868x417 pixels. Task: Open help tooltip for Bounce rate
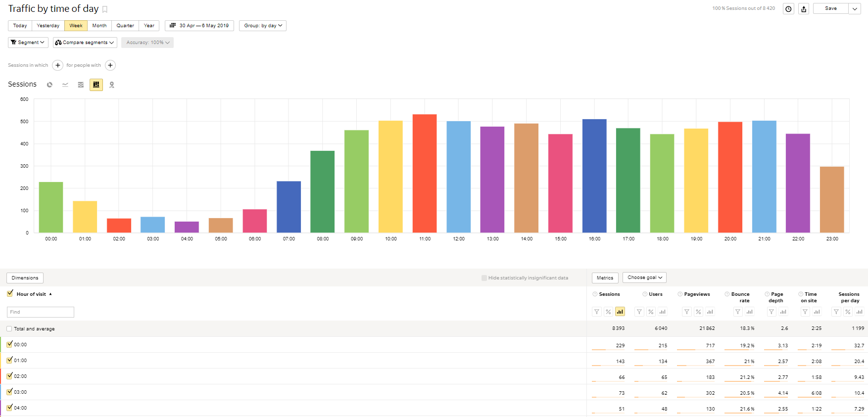727,294
